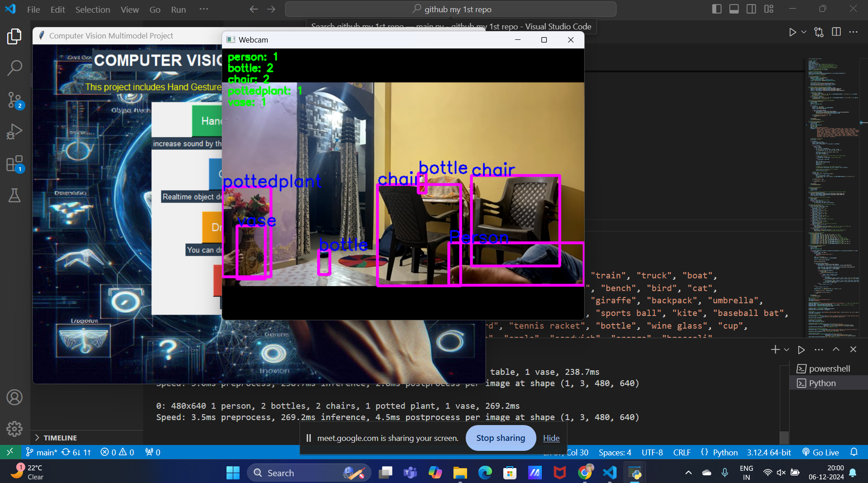This screenshot has height=483, width=868.
Task: Run the Python file with play icon
Action: click(792, 32)
